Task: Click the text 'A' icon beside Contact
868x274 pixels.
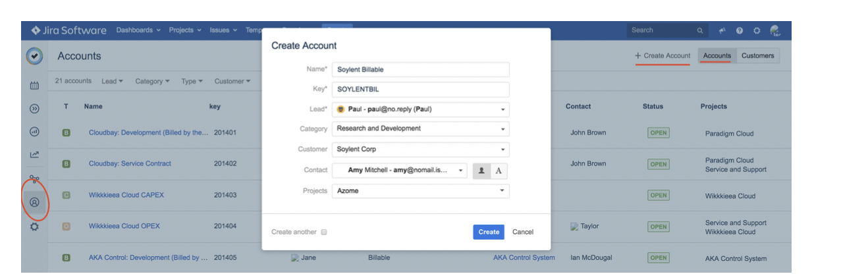Action: coord(499,171)
